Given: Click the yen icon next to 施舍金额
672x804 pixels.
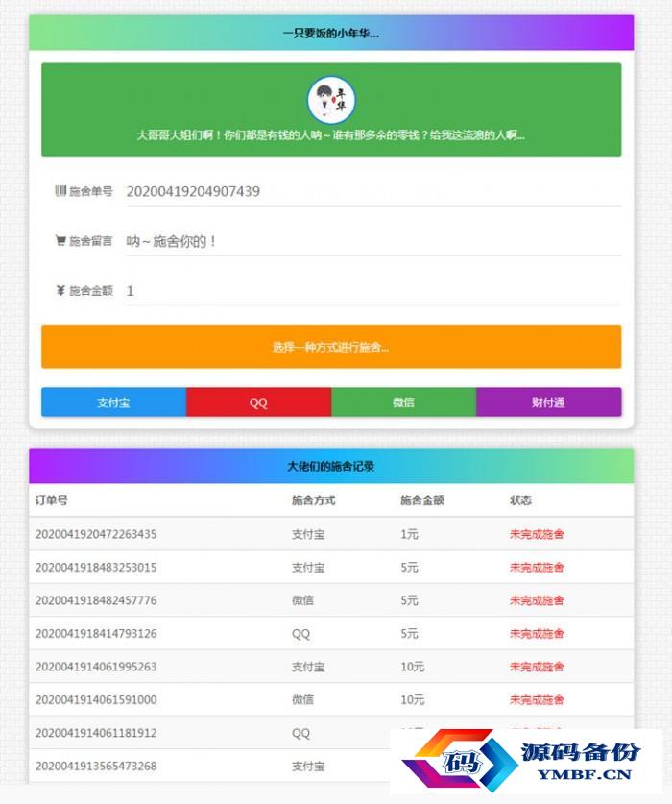Looking at the screenshot, I should [x=60, y=291].
